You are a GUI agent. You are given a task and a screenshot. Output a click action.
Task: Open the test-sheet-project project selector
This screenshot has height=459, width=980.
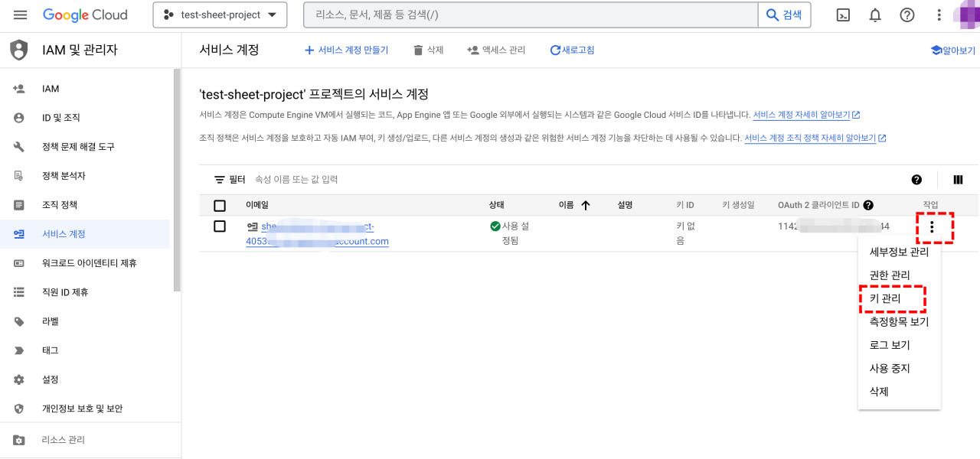tap(220, 15)
